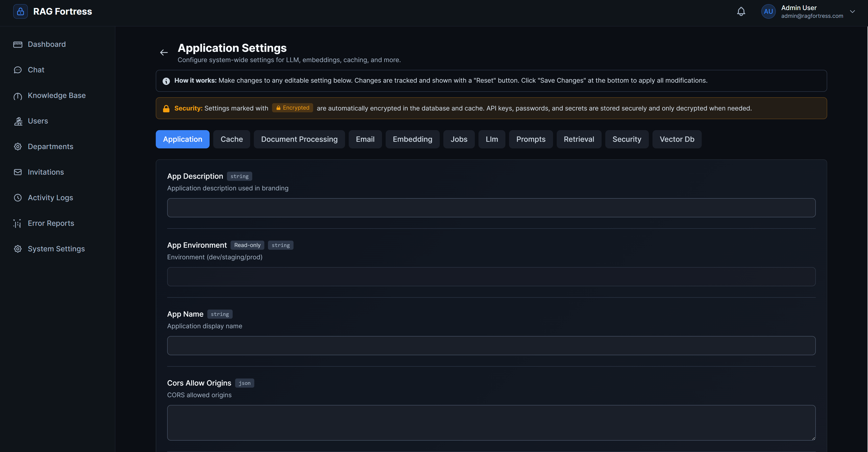Open the Embedding settings tab
The width and height of the screenshot is (868, 452).
pyautogui.click(x=412, y=139)
